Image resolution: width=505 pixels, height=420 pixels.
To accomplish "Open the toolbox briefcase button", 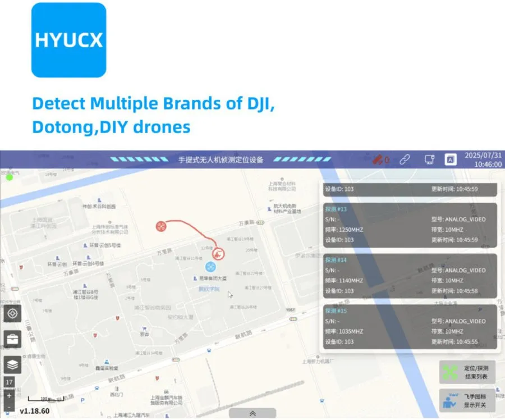I will tap(12, 339).
